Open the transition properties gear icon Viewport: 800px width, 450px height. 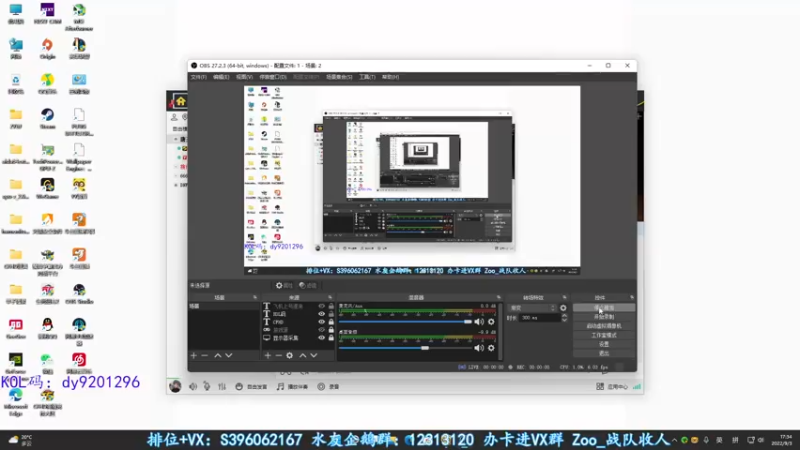(563, 308)
